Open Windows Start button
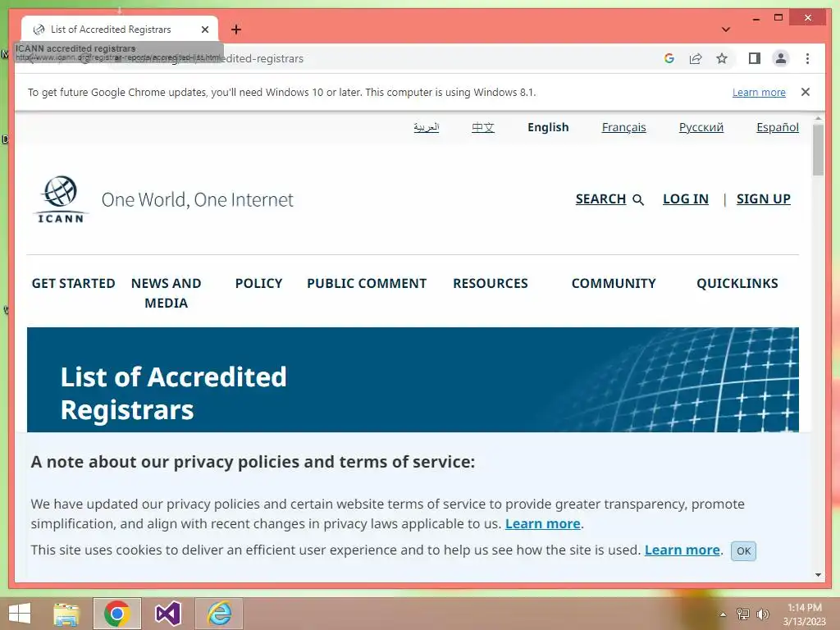The height and width of the screenshot is (630, 840). pos(20,614)
